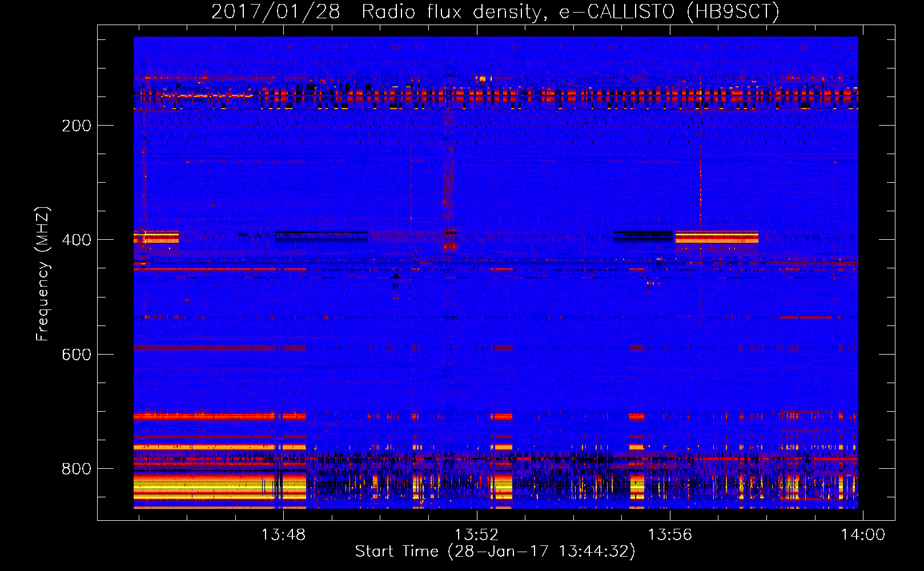Select the 800 frequency tick label
This screenshot has height=571, width=924.
[77, 469]
